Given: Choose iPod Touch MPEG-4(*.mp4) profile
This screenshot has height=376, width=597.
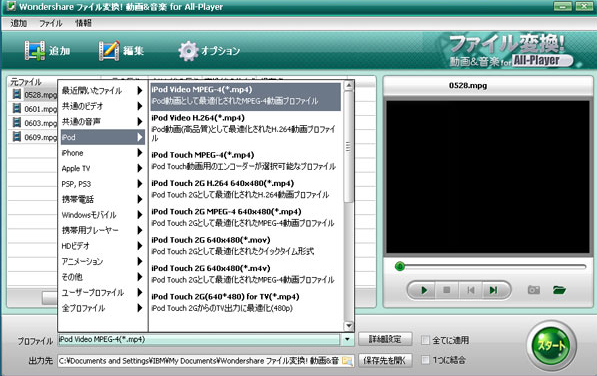Looking at the screenshot, I should 246,160.
